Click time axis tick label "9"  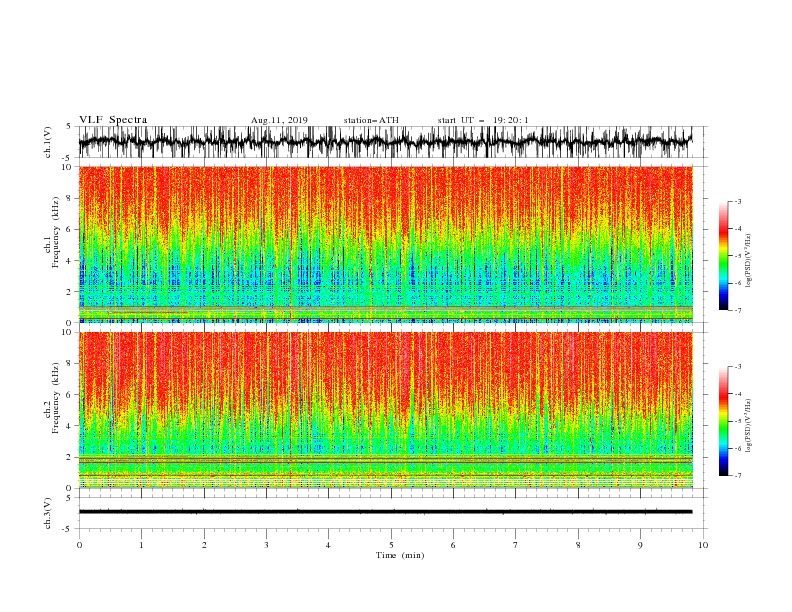(x=640, y=545)
